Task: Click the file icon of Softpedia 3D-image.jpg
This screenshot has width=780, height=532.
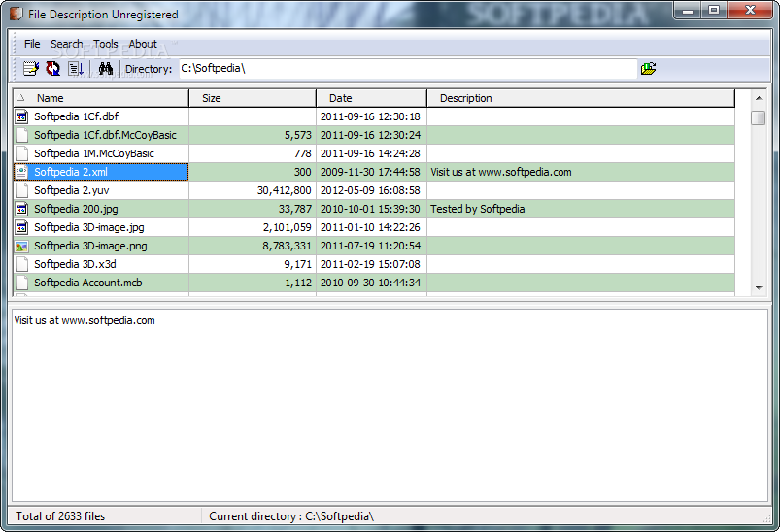Action: 21,227
